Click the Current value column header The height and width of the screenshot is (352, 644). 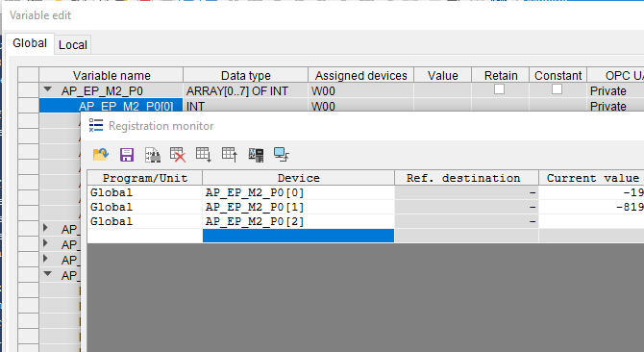click(592, 178)
